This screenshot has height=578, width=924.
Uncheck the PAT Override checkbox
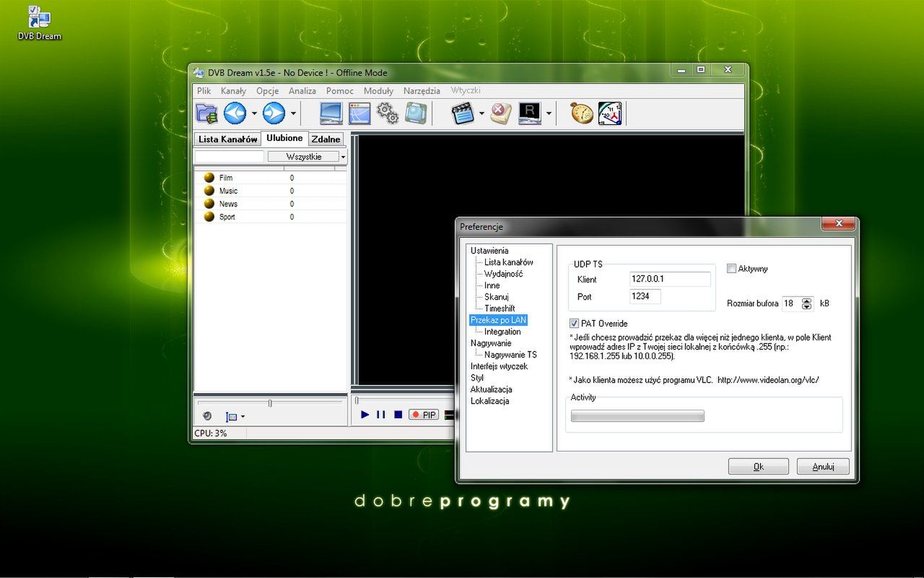[x=574, y=324]
